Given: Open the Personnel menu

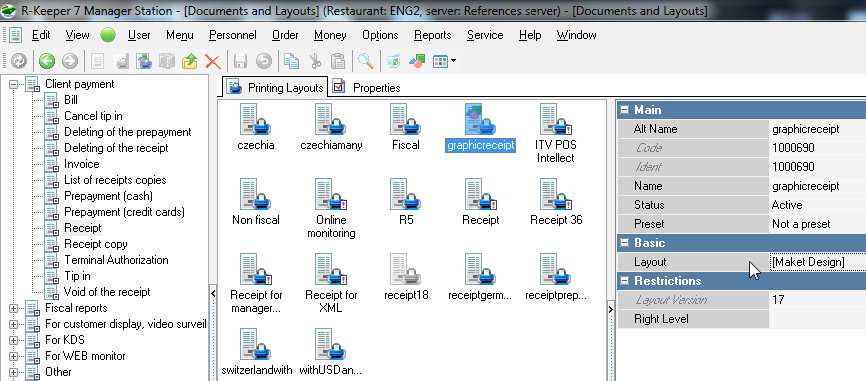Looking at the screenshot, I should [233, 35].
